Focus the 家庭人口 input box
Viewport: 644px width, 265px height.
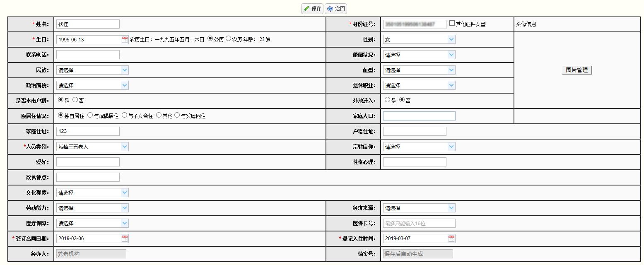419,116
